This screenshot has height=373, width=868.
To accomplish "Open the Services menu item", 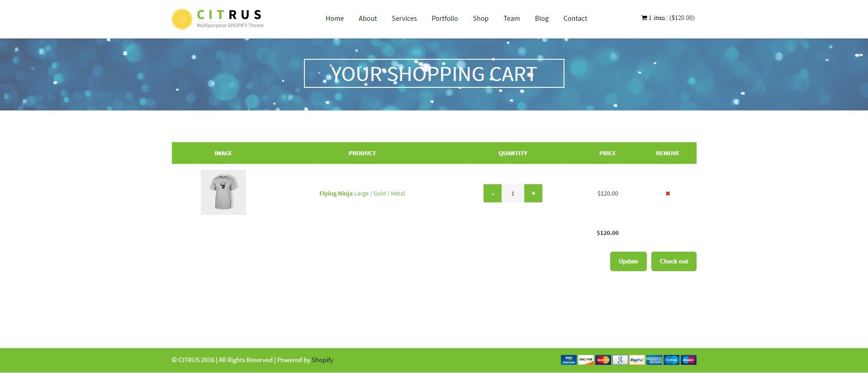I will pyautogui.click(x=404, y=19).
